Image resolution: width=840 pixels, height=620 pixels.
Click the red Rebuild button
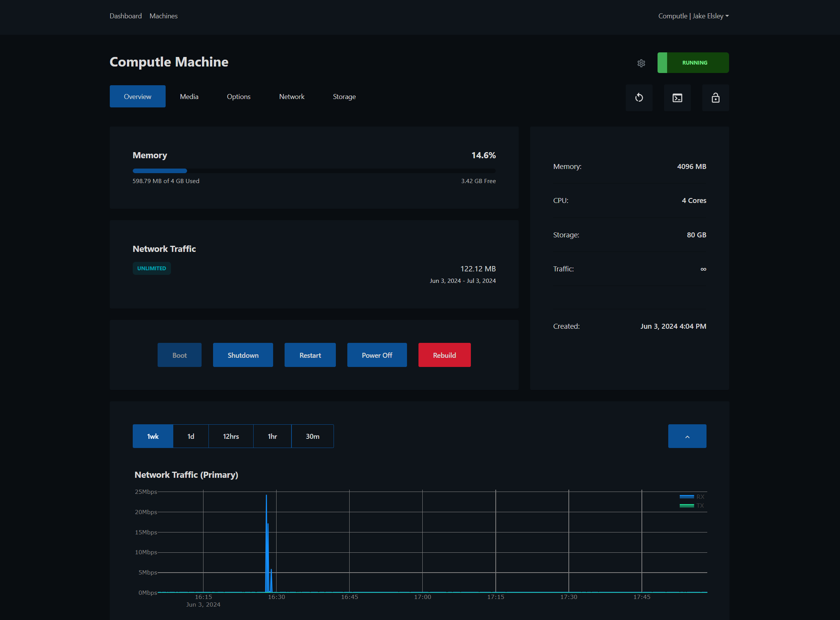444,355
